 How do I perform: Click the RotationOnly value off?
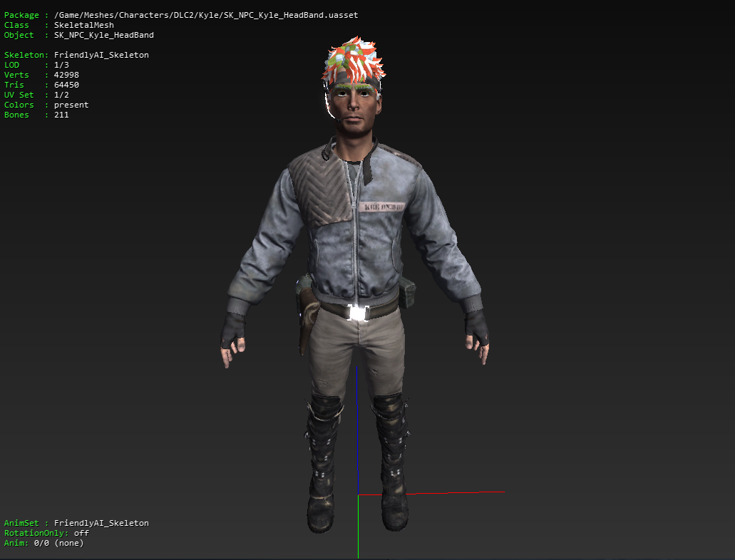81,534
